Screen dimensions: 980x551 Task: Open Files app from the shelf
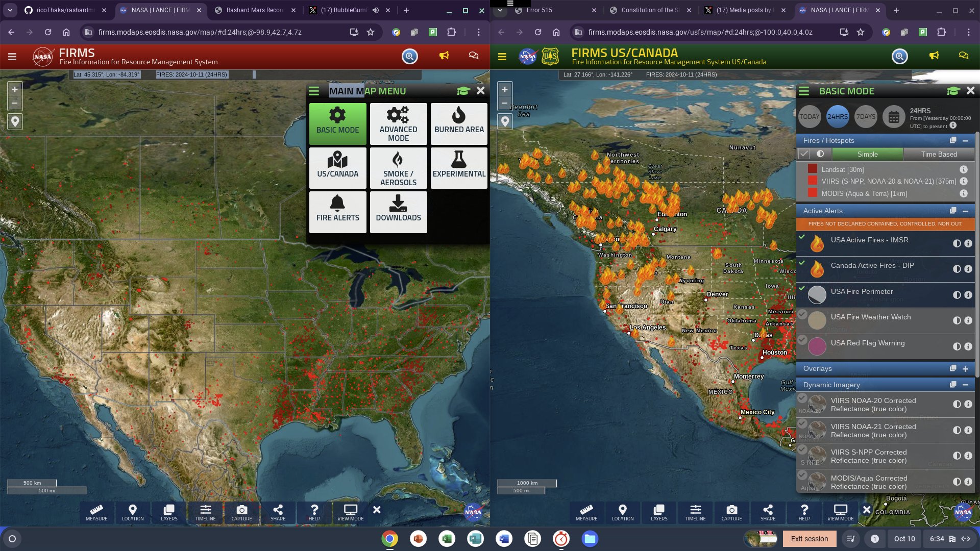tap(590, 539)
